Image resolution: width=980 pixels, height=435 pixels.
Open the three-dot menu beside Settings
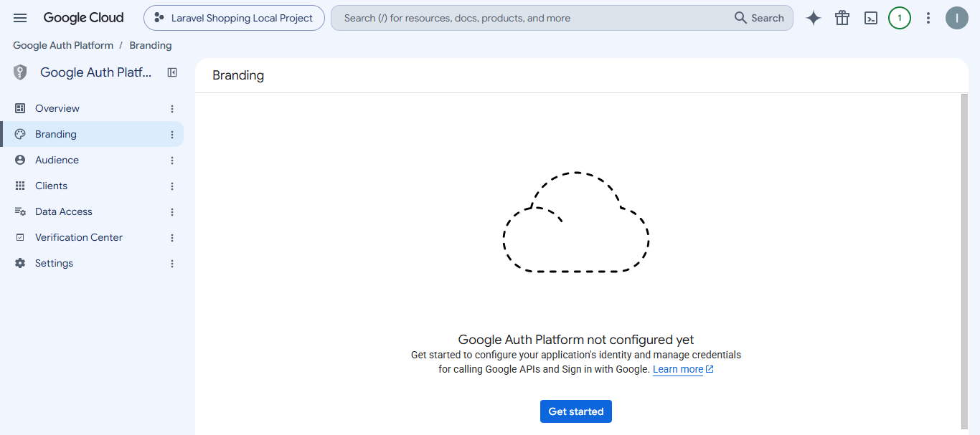coord(172,264)
